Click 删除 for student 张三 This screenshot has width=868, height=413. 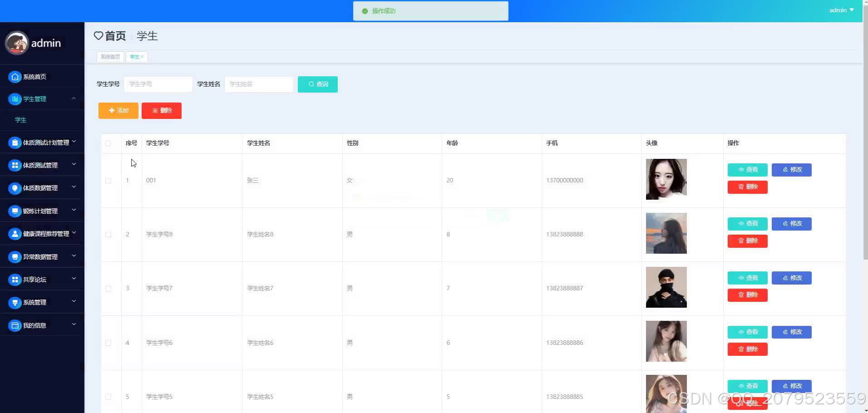click(x=748, y=187)
